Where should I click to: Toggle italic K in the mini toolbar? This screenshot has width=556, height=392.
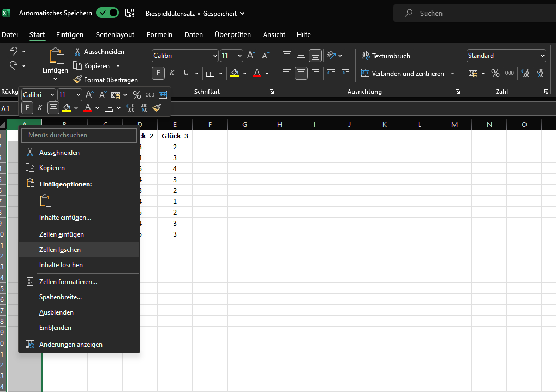pyautogui.click(x=40, y=108)
